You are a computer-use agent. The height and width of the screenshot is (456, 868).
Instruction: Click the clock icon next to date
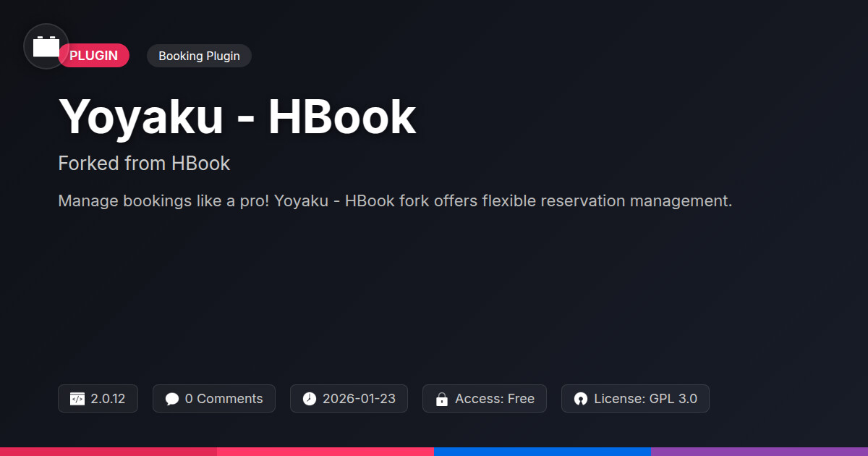tap(310, 399)
